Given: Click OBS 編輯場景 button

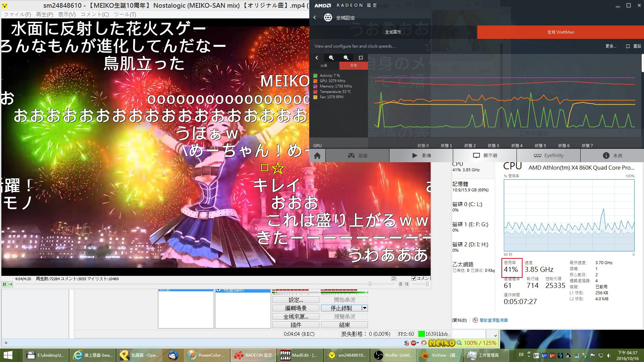Looking at the screenshot, I should (x=296, y=308).
